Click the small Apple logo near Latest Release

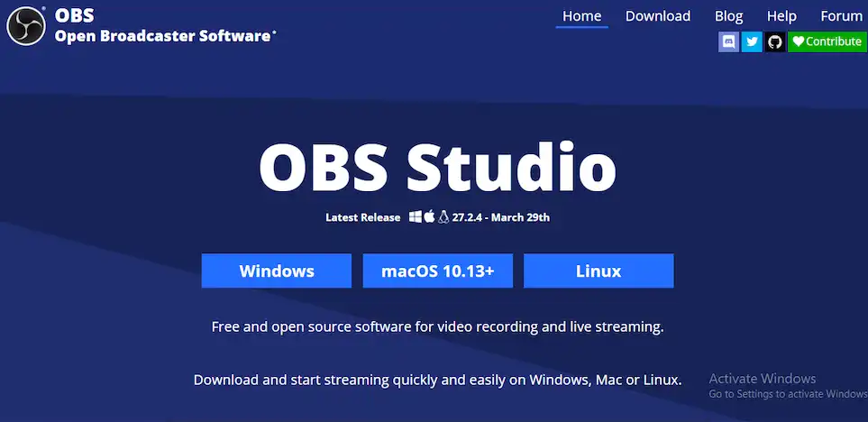429,217
